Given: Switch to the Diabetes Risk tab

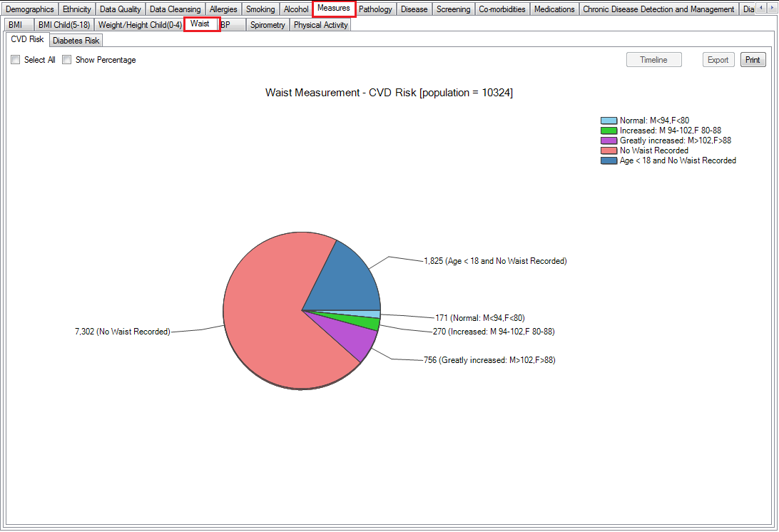Looking at the screenshot, I should tap(76, 40).
